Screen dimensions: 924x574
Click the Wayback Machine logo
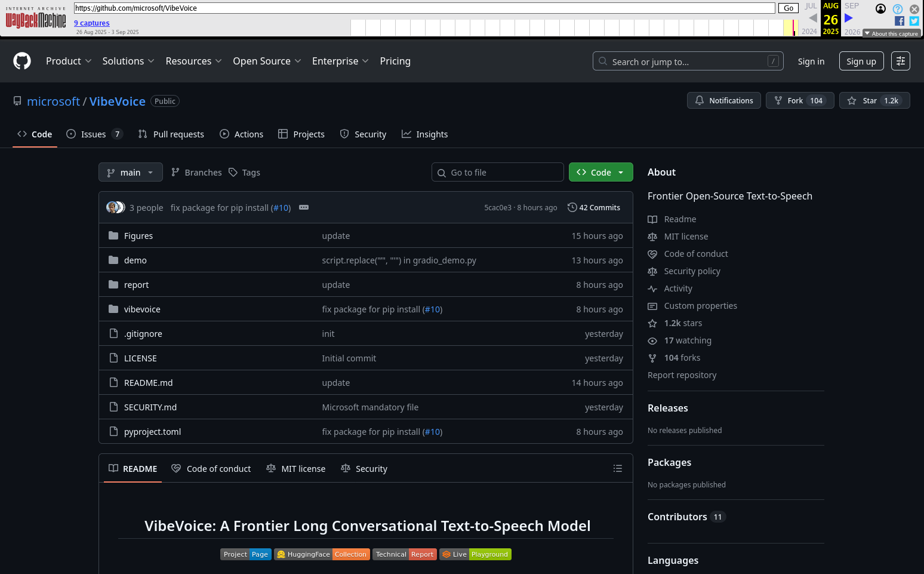coord(36,19)
